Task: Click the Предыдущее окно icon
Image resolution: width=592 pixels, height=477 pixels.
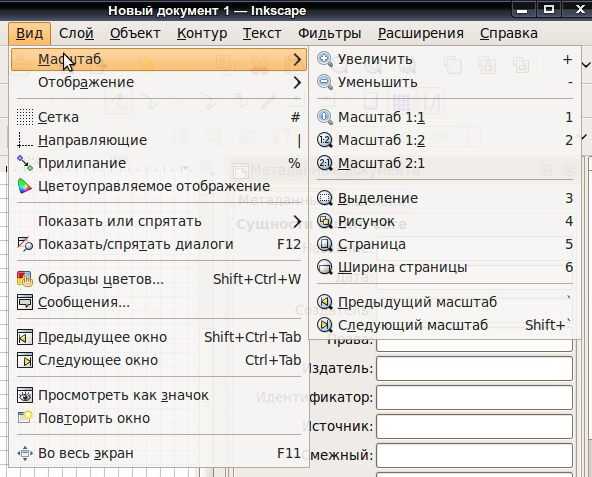Action: tap(25, 337)
